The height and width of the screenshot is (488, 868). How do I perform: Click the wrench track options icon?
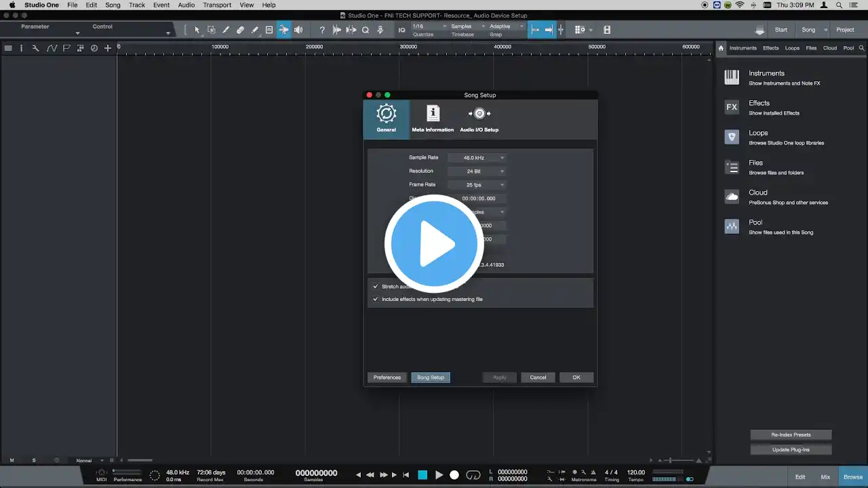tap(35, 48)
